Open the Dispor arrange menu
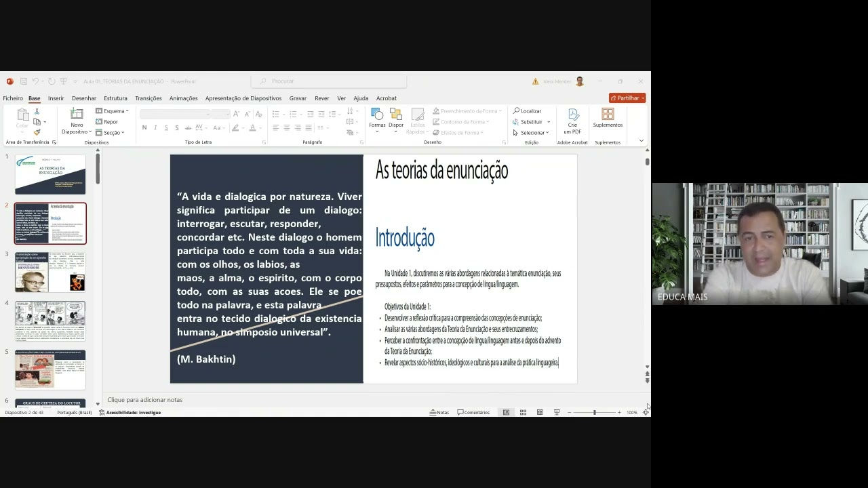Viewport: 868px width, 488px height. click(x=396, y=119)
